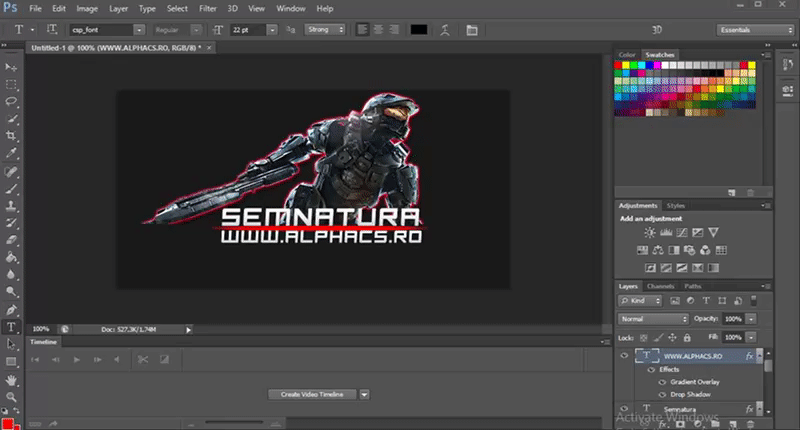
Task: Open the Filter menu
Action: pyautogui.click(x=206, y=8)
